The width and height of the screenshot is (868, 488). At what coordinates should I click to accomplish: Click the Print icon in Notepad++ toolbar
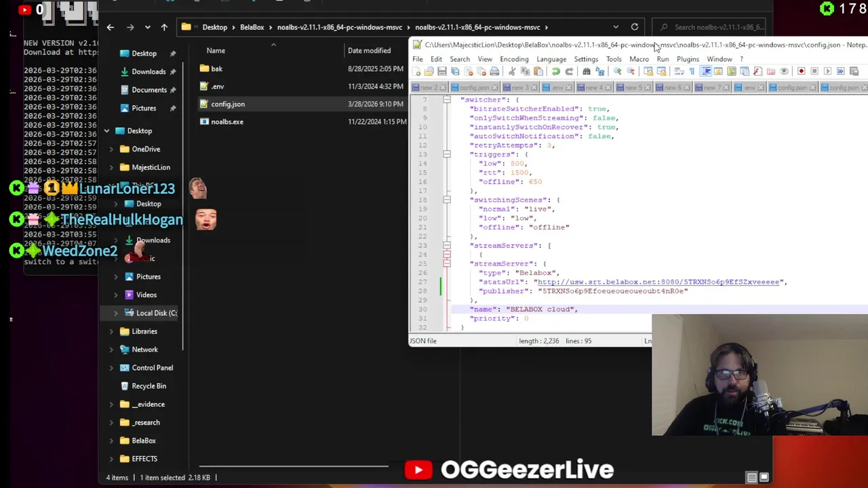494,71
